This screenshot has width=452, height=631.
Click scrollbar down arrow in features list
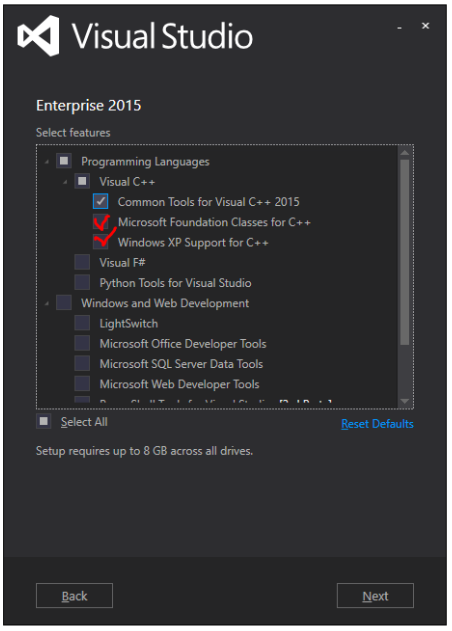point(405,401)
